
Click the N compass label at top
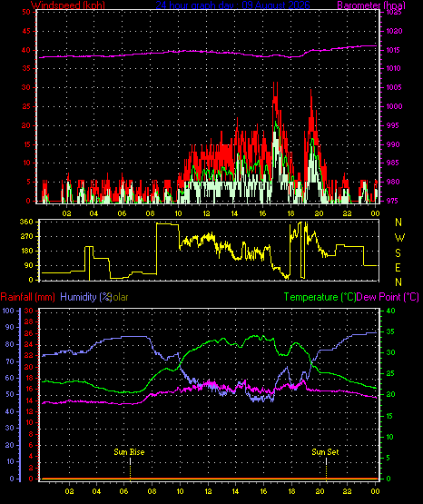click(398, 222)
